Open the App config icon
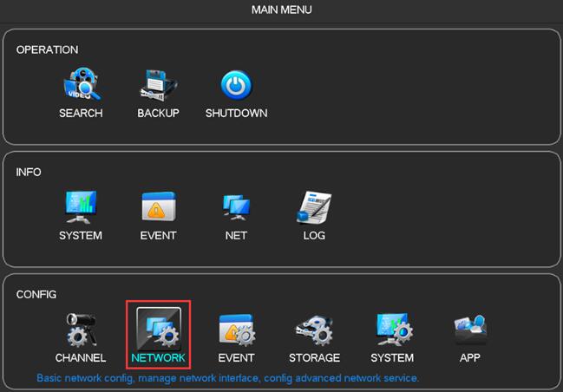563x392 pixels. [470, 330]
